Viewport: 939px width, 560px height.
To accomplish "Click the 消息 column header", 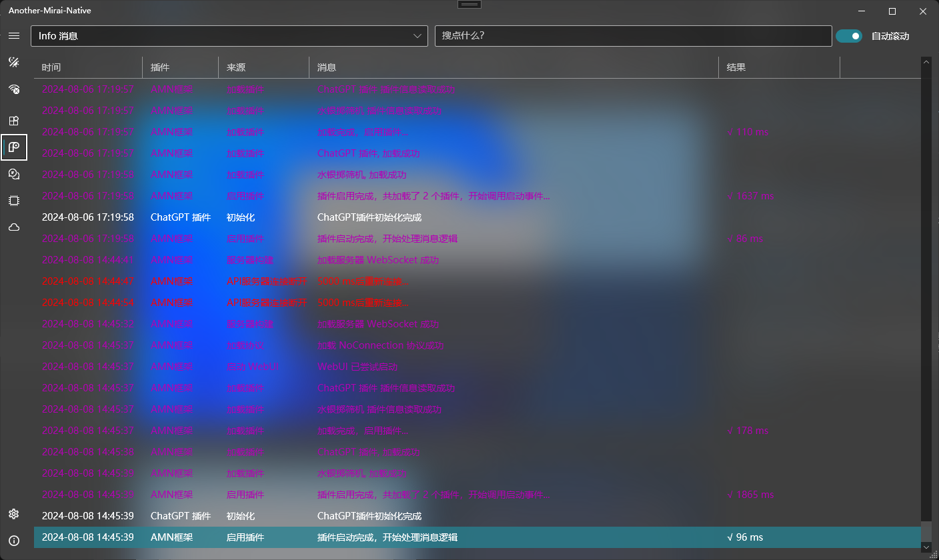I will pos(514,67).
